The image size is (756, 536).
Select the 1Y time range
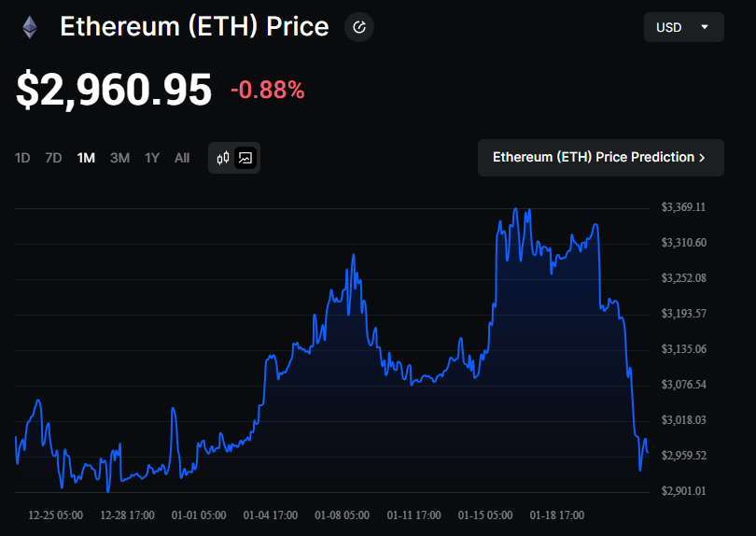(152, 158)
